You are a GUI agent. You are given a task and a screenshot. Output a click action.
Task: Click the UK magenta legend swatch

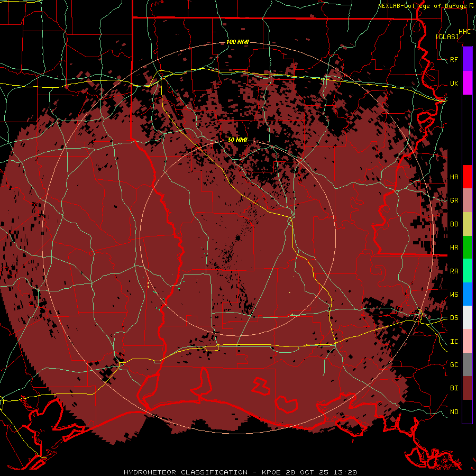(467, 83)
